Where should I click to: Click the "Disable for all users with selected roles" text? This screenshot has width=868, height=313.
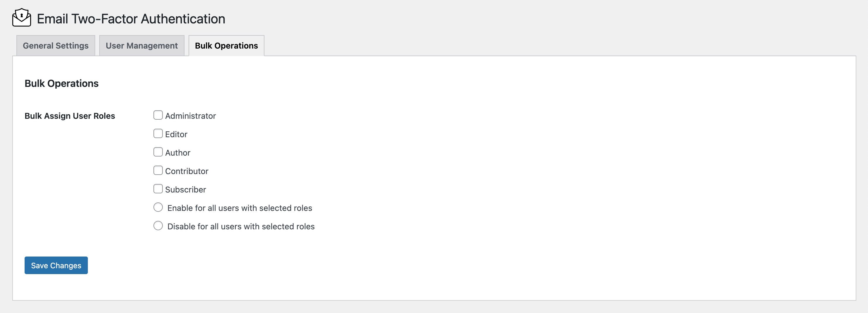241,227
